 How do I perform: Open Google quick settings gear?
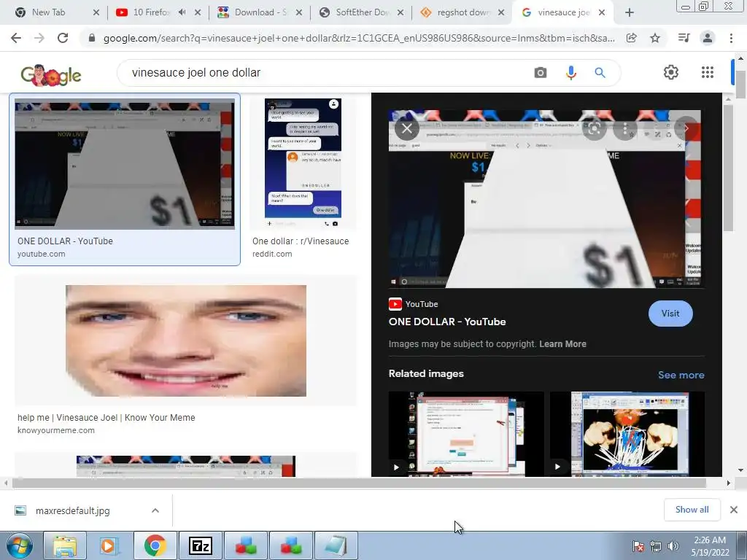click(x=671, y=72)
